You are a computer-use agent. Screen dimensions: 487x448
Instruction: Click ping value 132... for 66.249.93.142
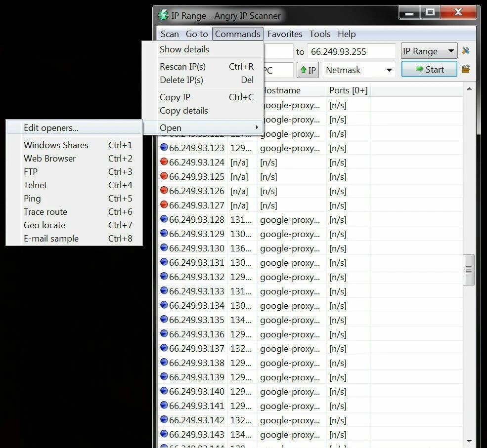(x=241, y=420)
